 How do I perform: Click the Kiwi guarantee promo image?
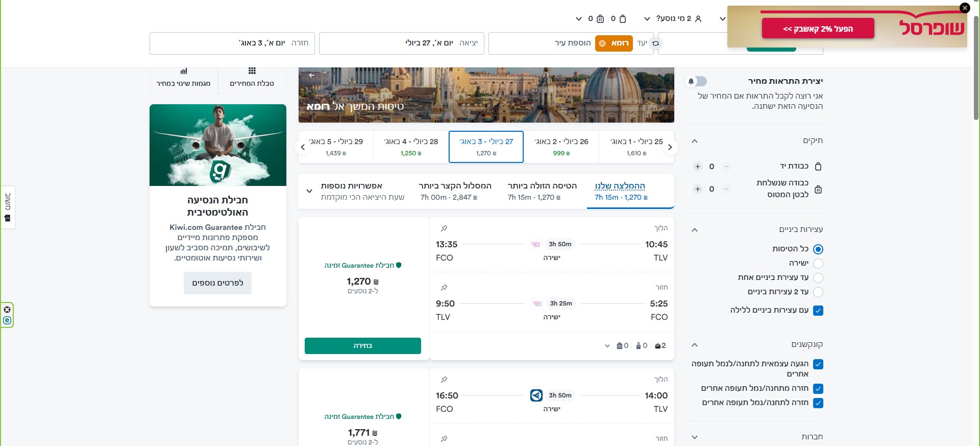click(x=218, y=145)
